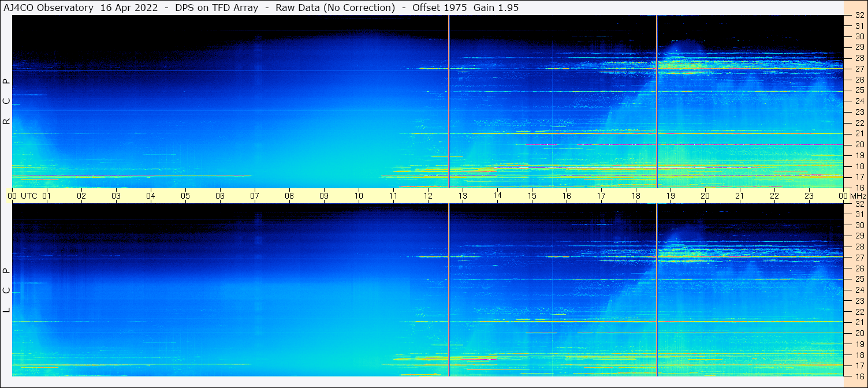Click the 19 MHz tick in LCP panel
This screenshot has height=388, width=868.
(859, 344)
